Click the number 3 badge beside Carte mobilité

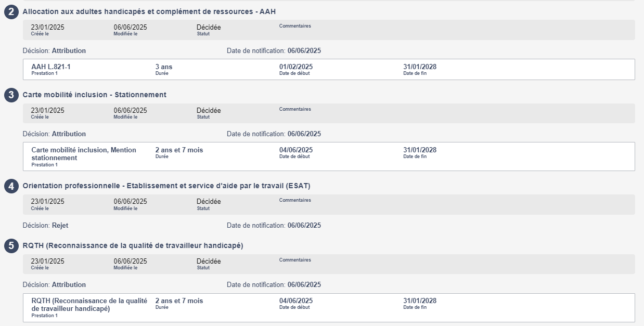tap(11, 95)
